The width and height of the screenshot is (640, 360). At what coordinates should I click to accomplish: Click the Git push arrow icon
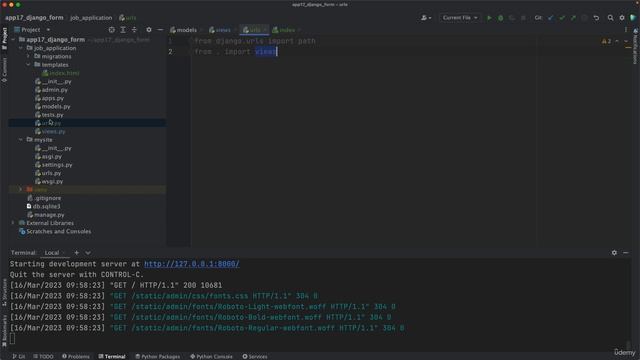pos(573,18)
